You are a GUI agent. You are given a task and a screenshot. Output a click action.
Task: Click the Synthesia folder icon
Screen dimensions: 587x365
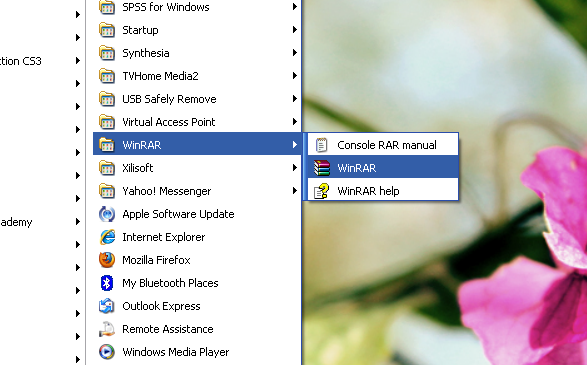tap(107, 53)
